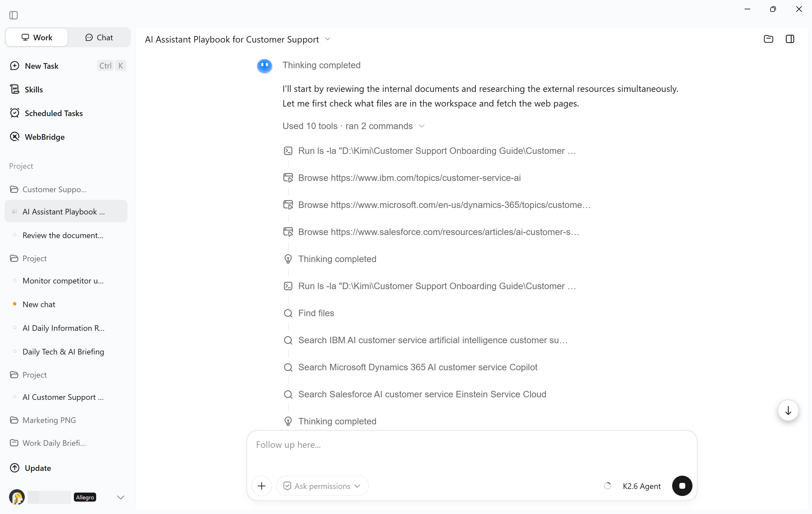
Task: Switch to the Chat tab
Action: pos(99,37)
